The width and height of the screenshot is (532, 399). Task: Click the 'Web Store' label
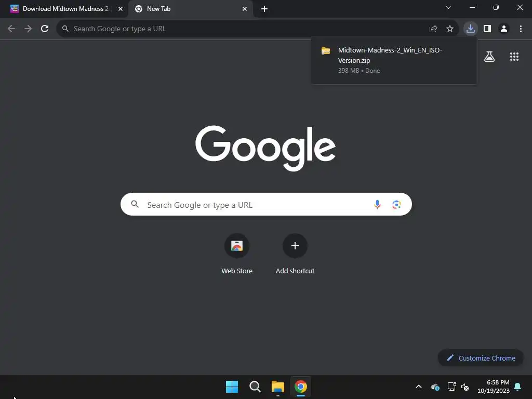pos(237,271)
